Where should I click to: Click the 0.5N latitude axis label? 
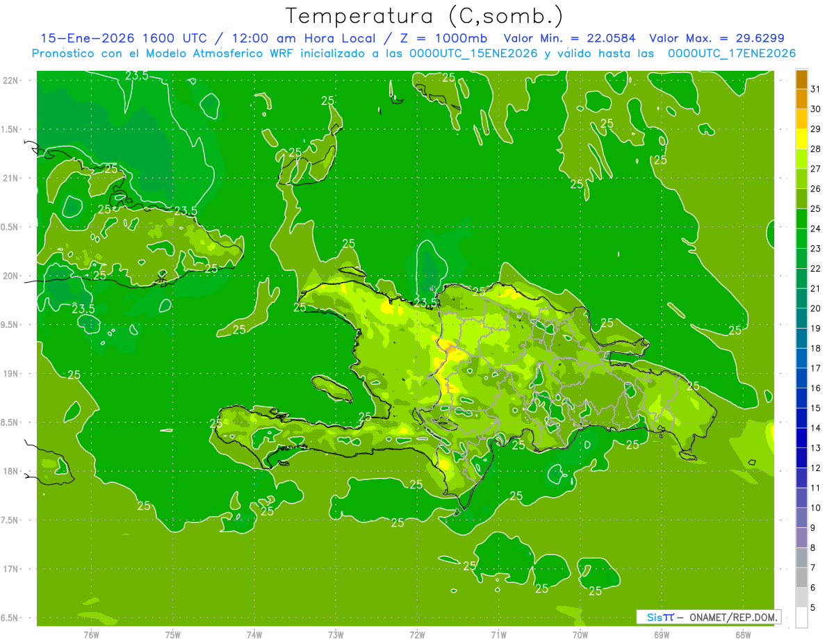click(10, 227)
